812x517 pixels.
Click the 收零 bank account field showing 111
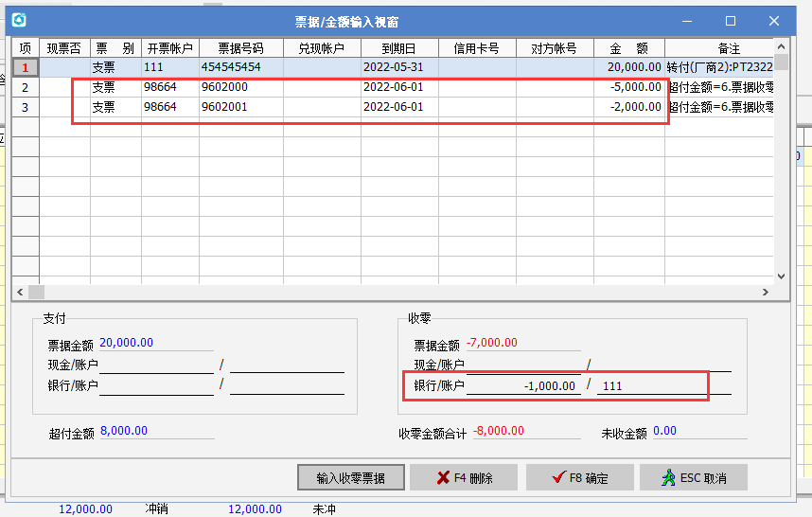[x=662, y=385]
